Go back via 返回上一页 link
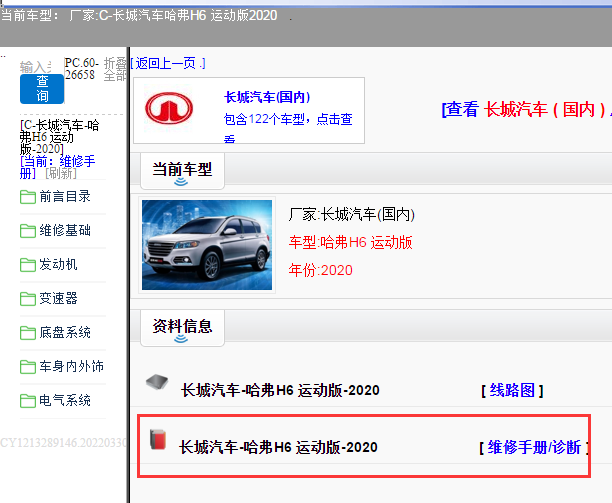 click(168, 63)
